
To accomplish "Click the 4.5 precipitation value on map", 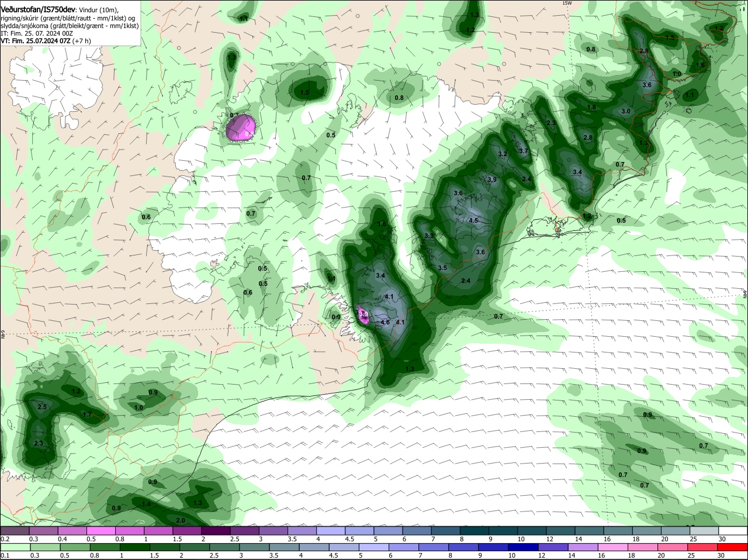I will 474,221.
